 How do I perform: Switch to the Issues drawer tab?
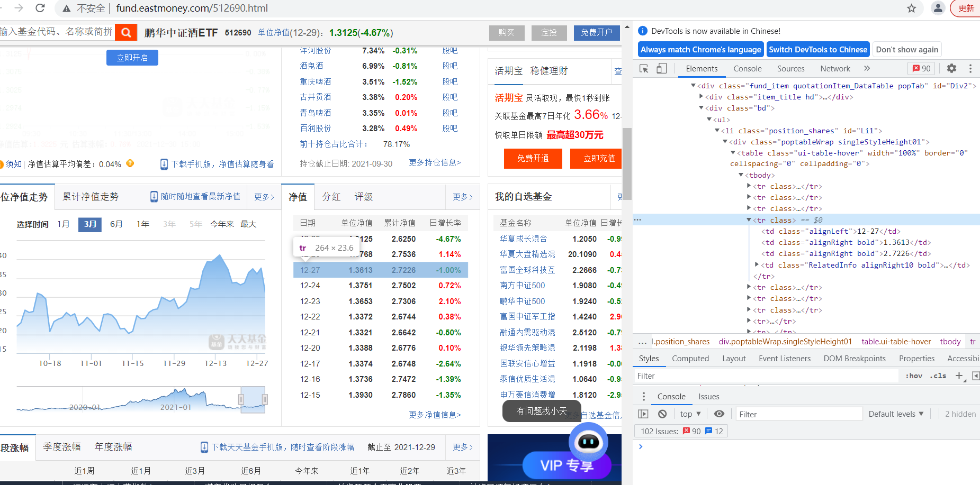tap(708, 397)
